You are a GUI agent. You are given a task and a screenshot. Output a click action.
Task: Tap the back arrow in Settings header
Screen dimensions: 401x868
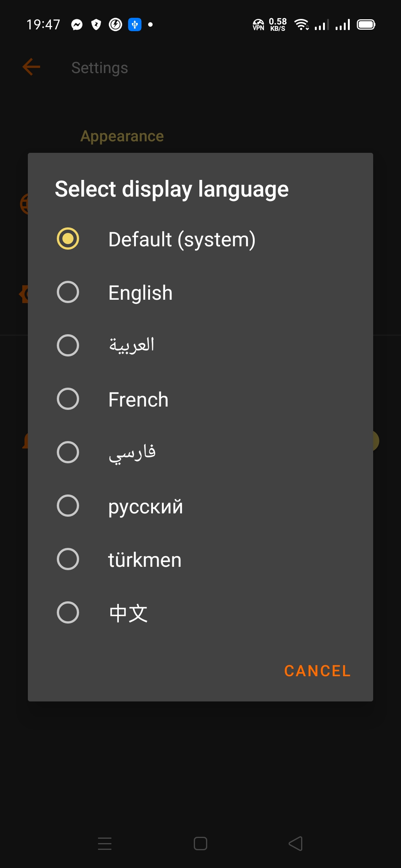click(32, 67)
